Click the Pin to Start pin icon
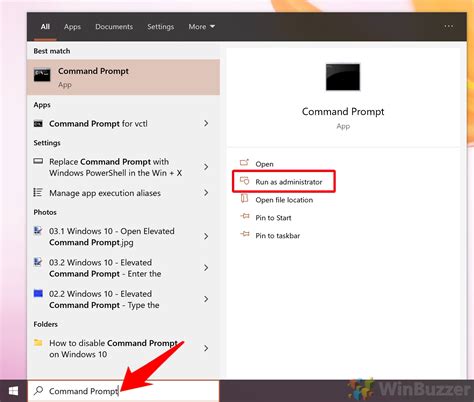Viewport: 474px width, 402px height. [x=245, y=216]
